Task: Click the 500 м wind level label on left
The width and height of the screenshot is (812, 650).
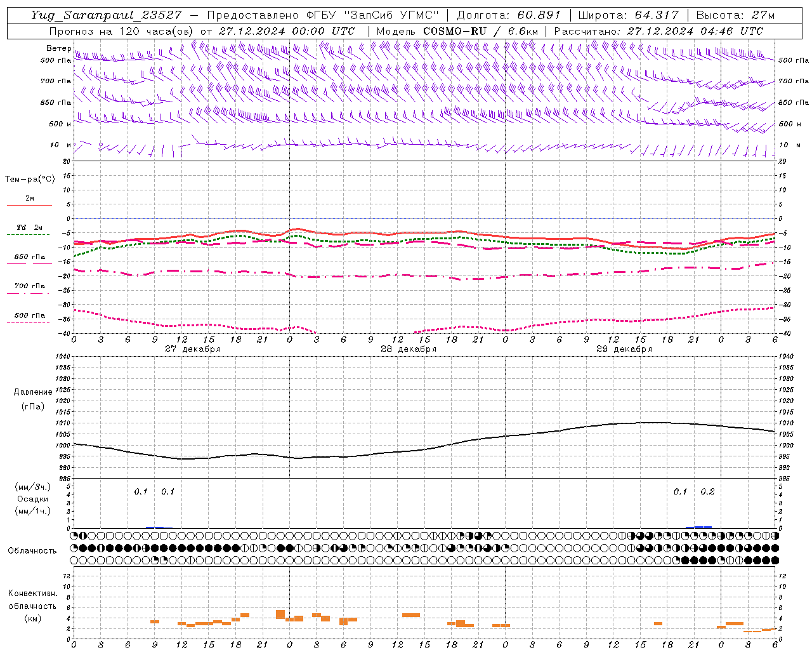Action: (x=60, y=124)
